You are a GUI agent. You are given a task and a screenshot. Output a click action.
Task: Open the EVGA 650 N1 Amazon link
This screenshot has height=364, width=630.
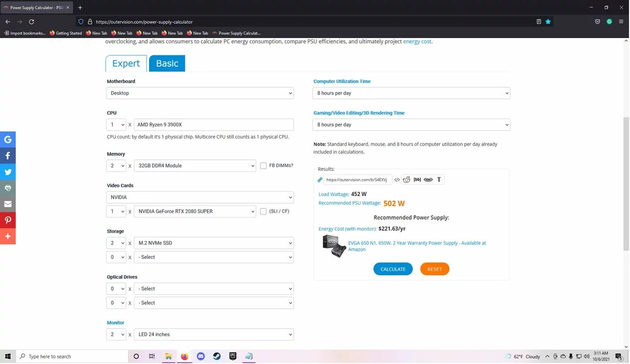click(417, 246)
